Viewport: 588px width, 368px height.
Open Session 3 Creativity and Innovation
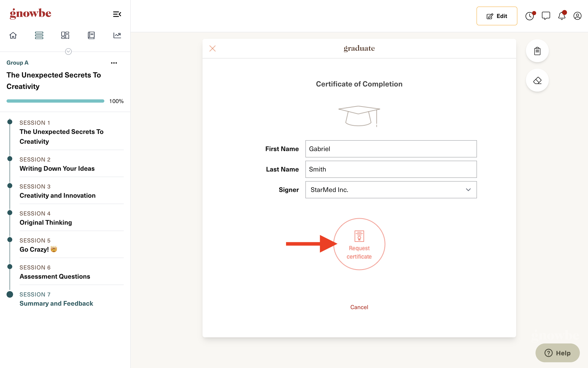tap(71, 191)
